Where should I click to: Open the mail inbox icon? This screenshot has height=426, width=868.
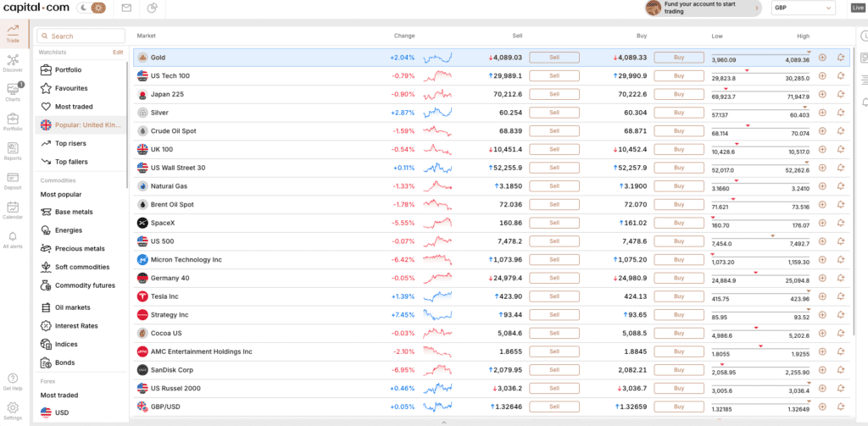pos(127,8)
